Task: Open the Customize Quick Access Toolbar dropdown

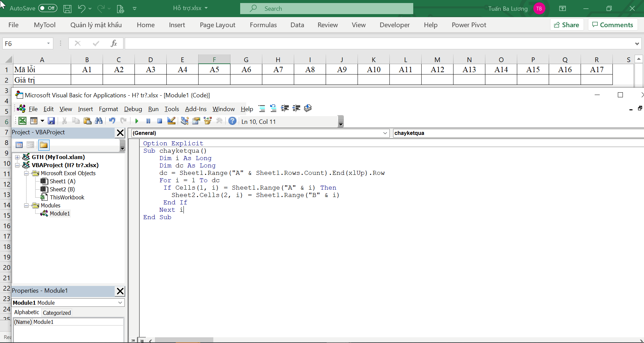Action: coord(135,9)
